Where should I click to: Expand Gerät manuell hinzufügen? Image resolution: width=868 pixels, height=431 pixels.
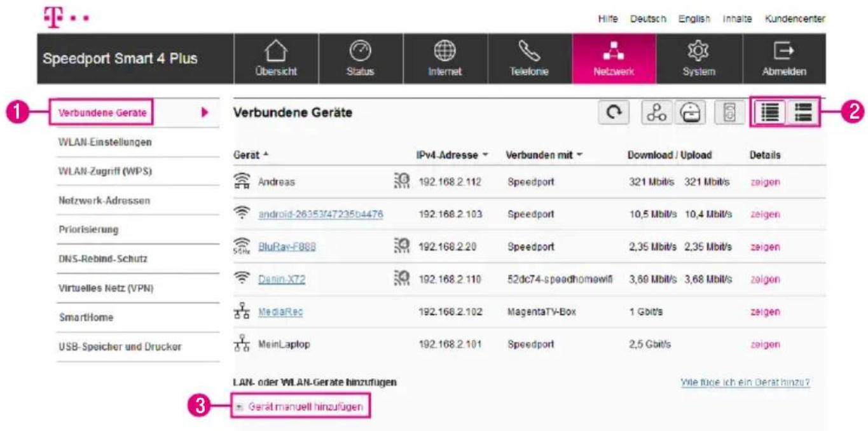[x=300, y=406]
